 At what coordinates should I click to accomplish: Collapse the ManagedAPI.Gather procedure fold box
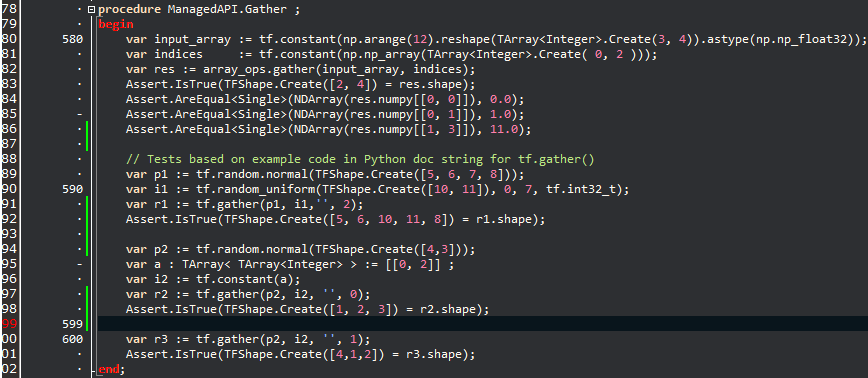(91, 9)
